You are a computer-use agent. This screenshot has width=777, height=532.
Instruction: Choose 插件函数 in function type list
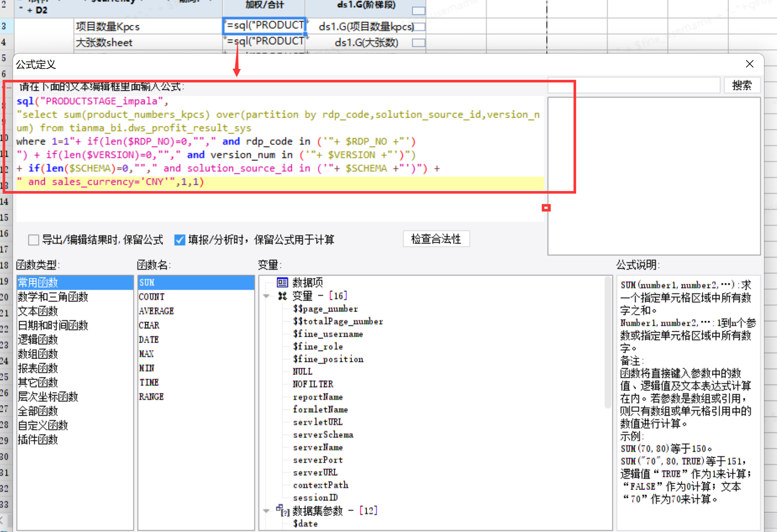(38, 439)
